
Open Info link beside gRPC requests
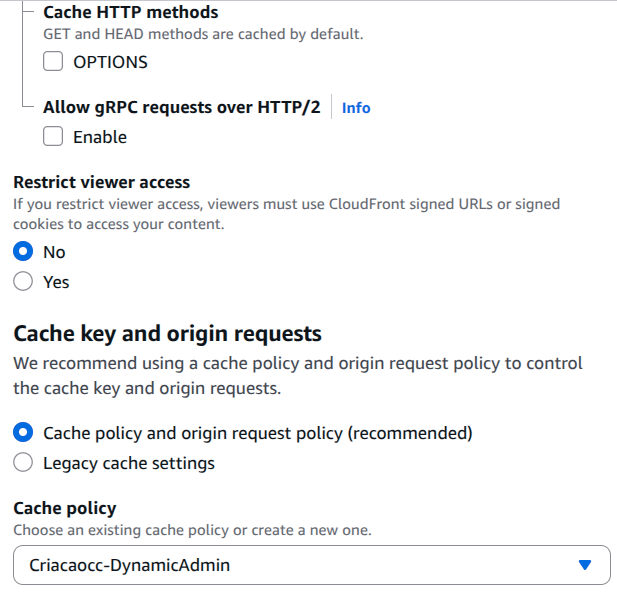(356, 107)
